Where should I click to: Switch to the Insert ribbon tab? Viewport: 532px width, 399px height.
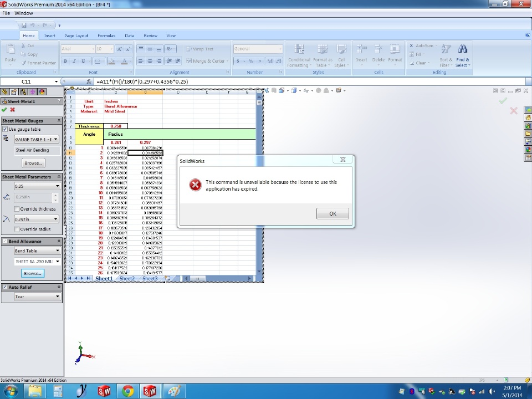tap(49, 35)
